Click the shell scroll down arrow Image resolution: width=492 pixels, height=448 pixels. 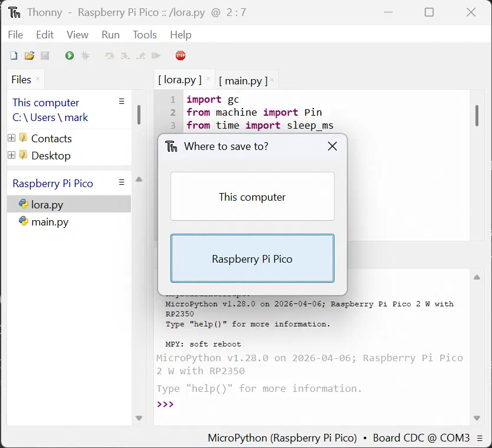coord(477,418)
